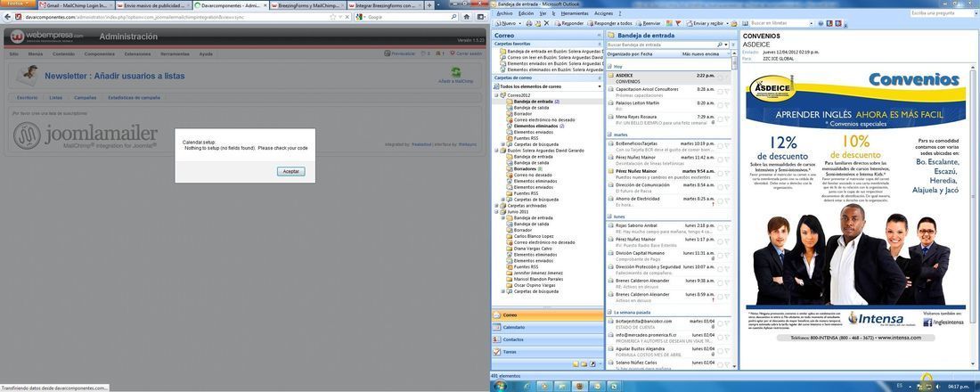Viewport: 980px width, 392px height.
Task: Open the ASDEICE CONVENIOS message
Action: click(x=668, y=78)
